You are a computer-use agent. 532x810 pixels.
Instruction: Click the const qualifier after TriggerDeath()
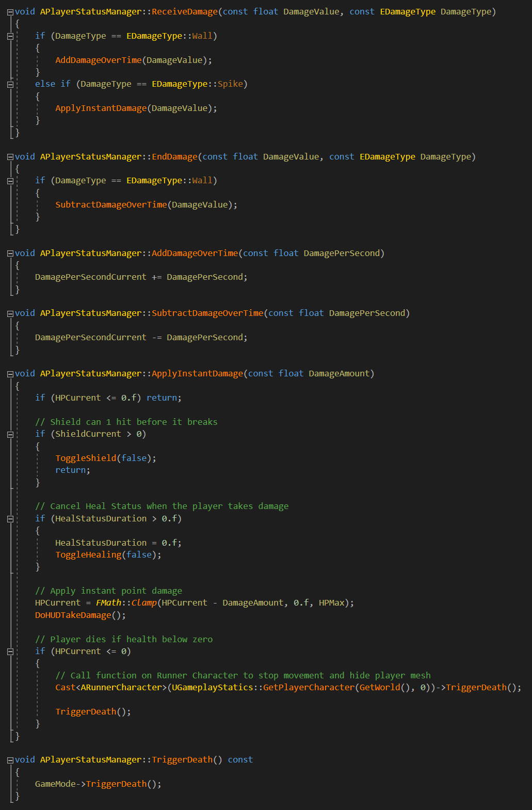(x=240, y=760)
